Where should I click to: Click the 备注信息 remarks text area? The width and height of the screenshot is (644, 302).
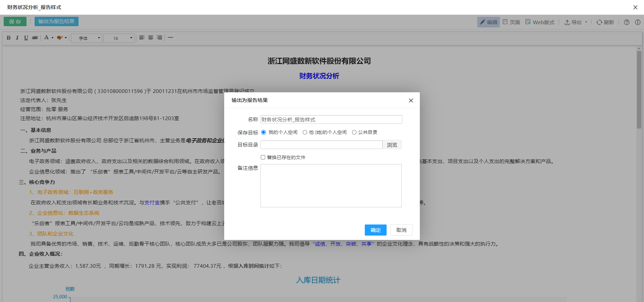pos(331,186)
